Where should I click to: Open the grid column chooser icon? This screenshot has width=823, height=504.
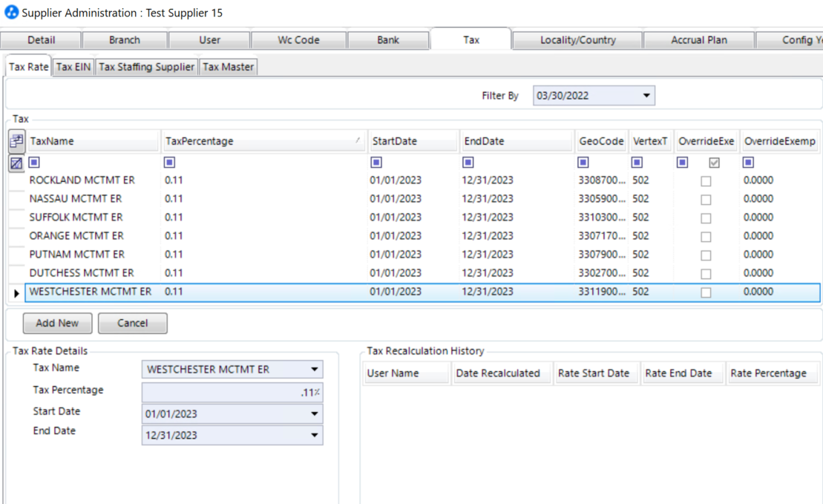(16, 141)
